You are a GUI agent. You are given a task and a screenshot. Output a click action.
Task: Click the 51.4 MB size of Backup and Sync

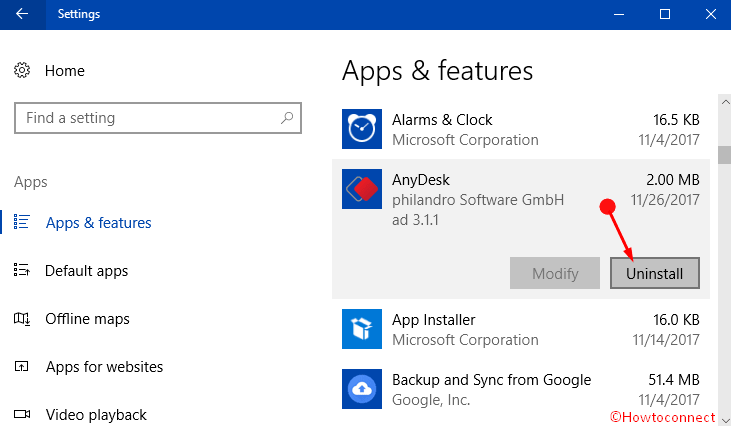(x=674, y=380)
